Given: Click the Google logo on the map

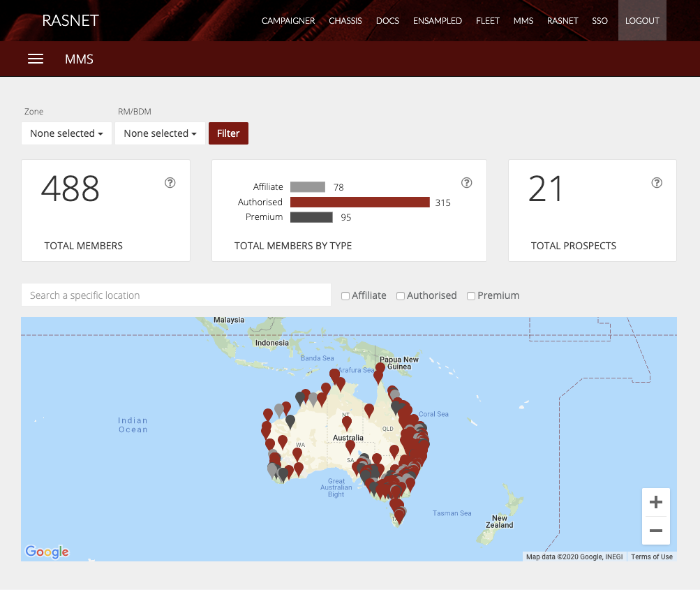Looking at the screenshot, I should (47, 552).
